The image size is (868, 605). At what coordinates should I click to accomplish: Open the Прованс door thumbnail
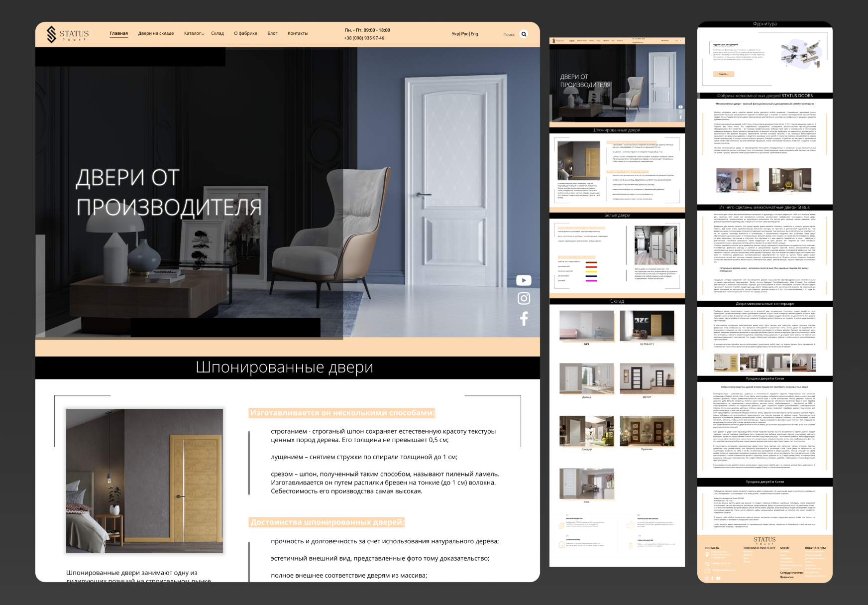(647, 431)
